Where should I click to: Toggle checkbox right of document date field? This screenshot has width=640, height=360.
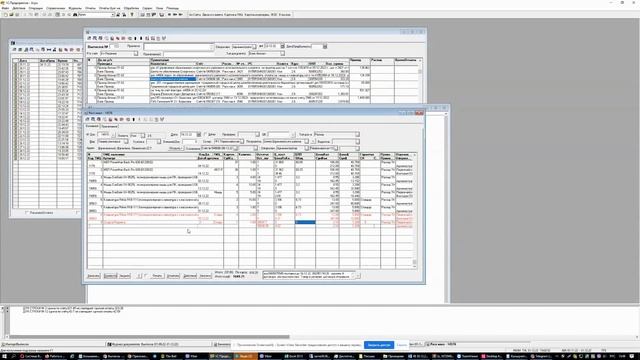pyautogui.click(x=205, y=134)
